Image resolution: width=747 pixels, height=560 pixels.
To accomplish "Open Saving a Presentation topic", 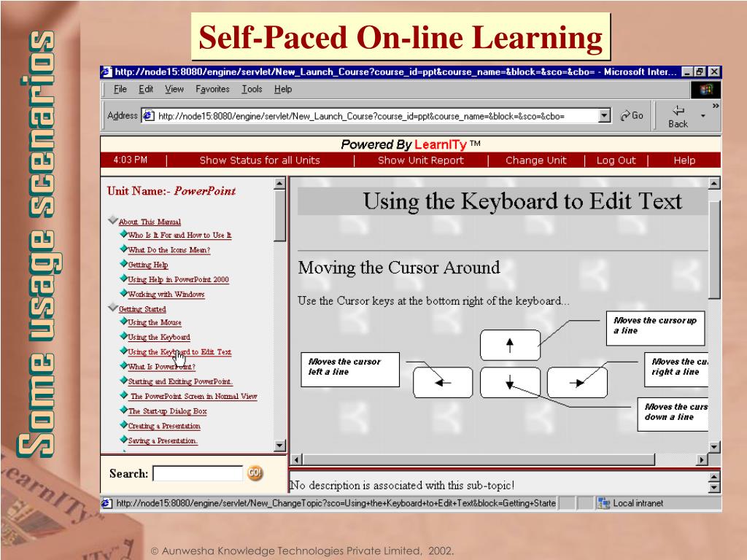I will [163, 440].
